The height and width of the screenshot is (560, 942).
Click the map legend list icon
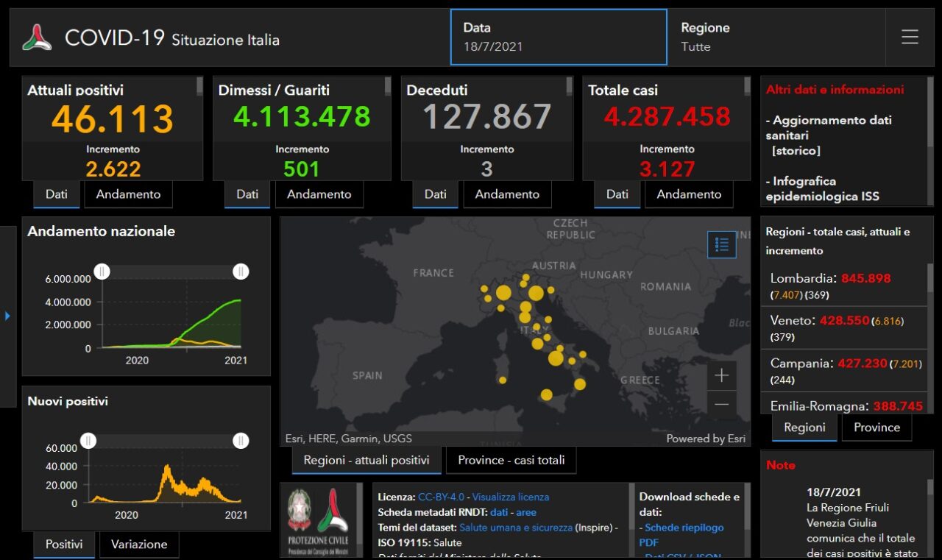pyautogui.click(x=721, y=245)
